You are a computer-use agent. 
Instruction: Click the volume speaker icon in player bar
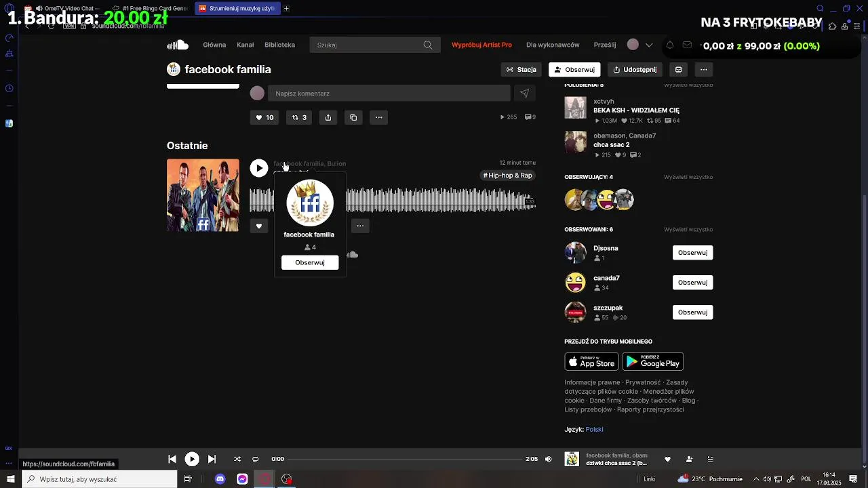click(x=549, y=460)
